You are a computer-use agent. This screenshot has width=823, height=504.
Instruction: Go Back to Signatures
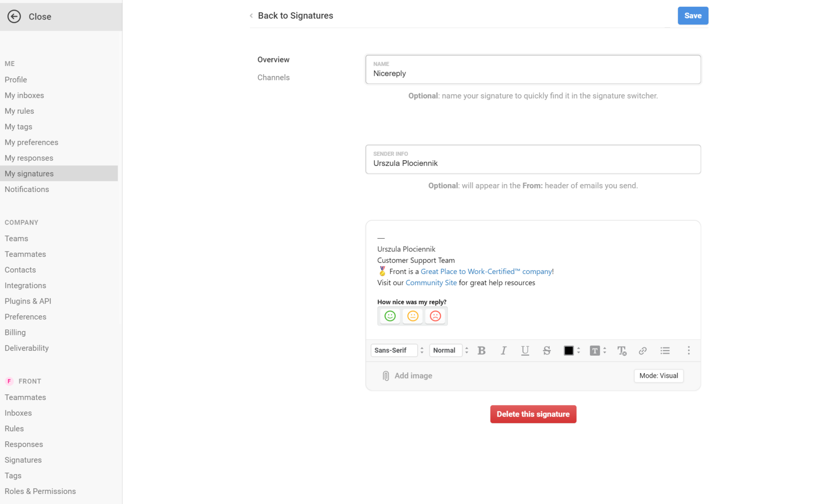pos(295,16)
